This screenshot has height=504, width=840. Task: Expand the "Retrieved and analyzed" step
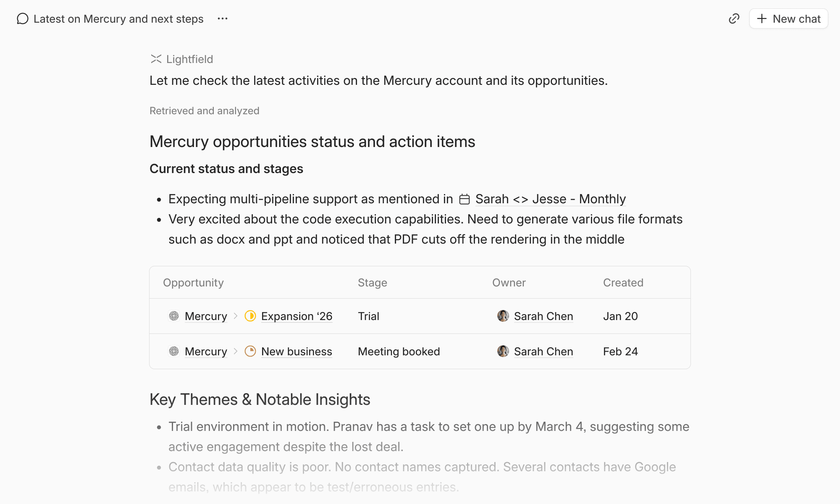point(204,111)
